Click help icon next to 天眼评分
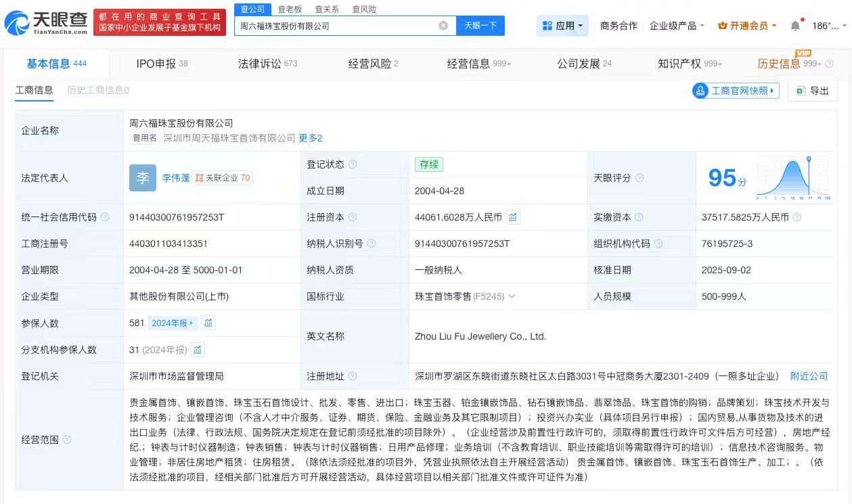 pyautogui.click(x=640, y=178)
